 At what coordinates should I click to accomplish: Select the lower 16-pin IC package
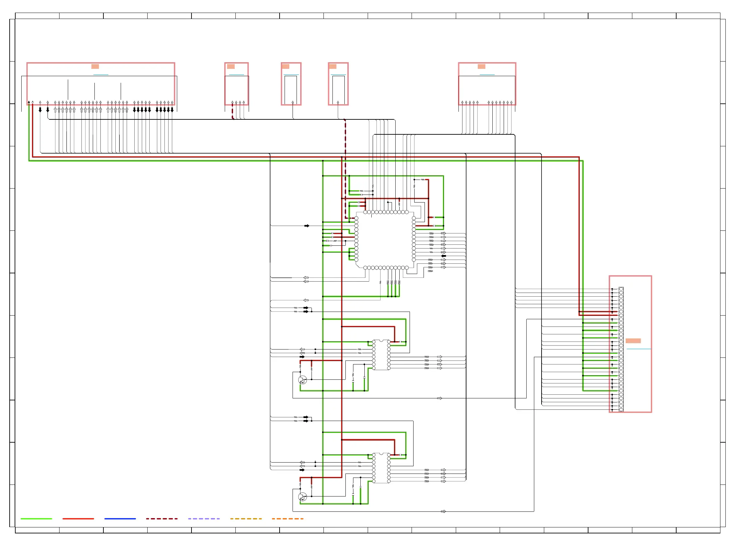(x=381, y=468)
